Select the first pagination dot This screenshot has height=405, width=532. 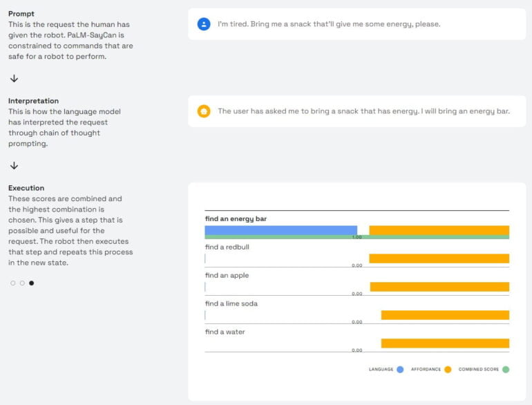(x=13, y=283)
